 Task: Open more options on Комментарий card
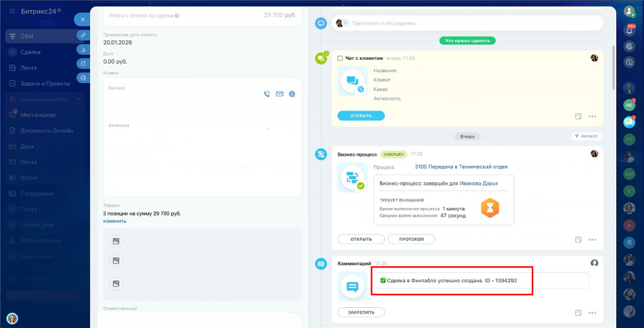592,312
